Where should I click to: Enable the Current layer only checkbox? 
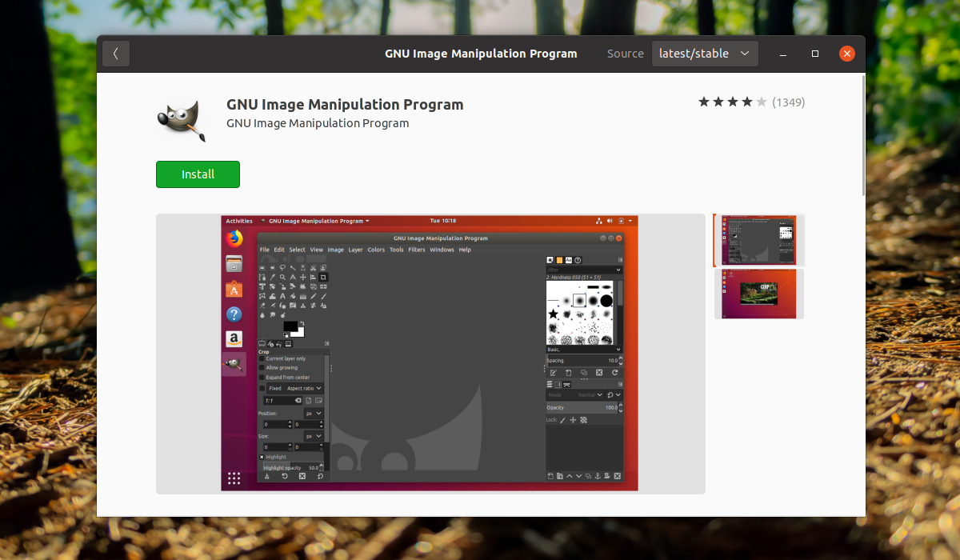coord(262,358)
